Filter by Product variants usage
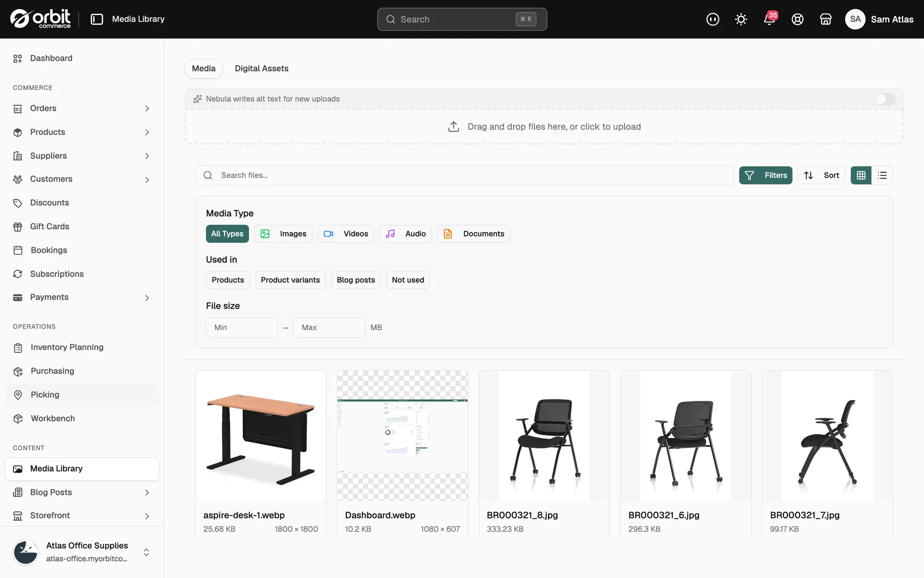Screen dimensions: 924x578 pos(290,280)
